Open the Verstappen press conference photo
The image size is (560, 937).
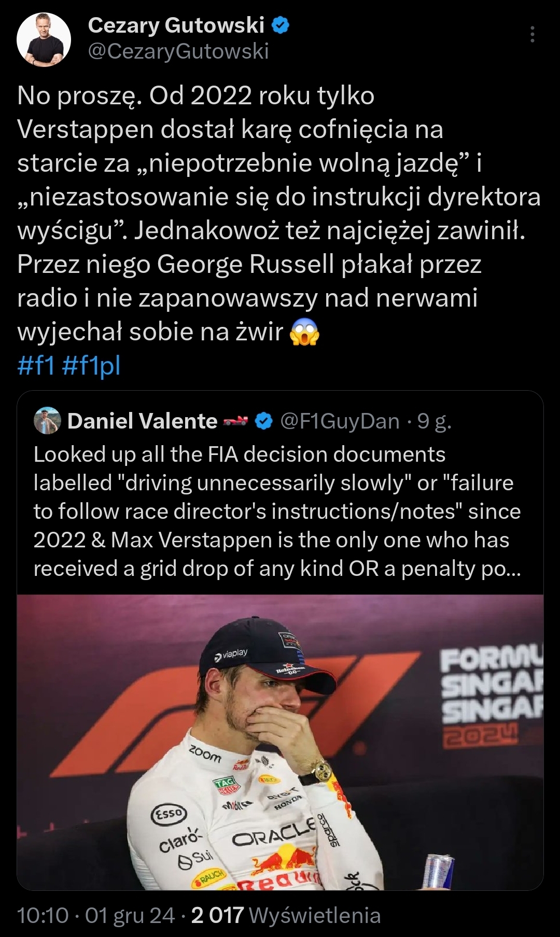(x=280, y=742)
